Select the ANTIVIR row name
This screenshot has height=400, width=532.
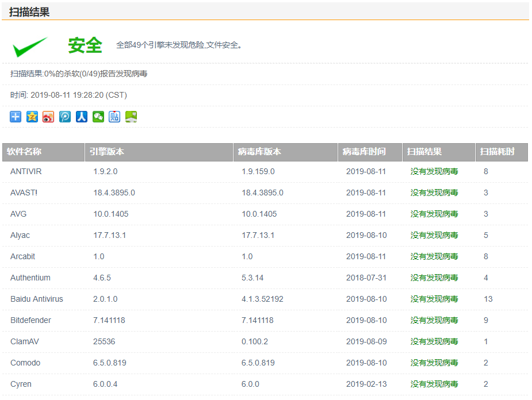tap(26, 171)
